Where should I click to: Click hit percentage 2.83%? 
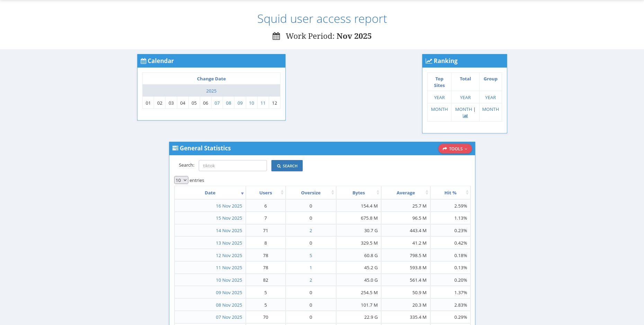tap(460, 305)
